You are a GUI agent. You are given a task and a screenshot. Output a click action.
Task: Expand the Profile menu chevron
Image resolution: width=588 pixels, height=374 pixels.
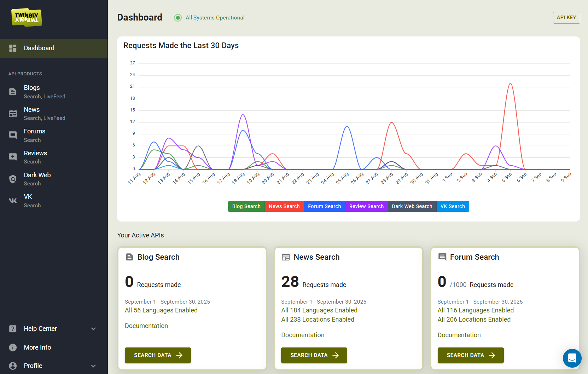[93, 366]
